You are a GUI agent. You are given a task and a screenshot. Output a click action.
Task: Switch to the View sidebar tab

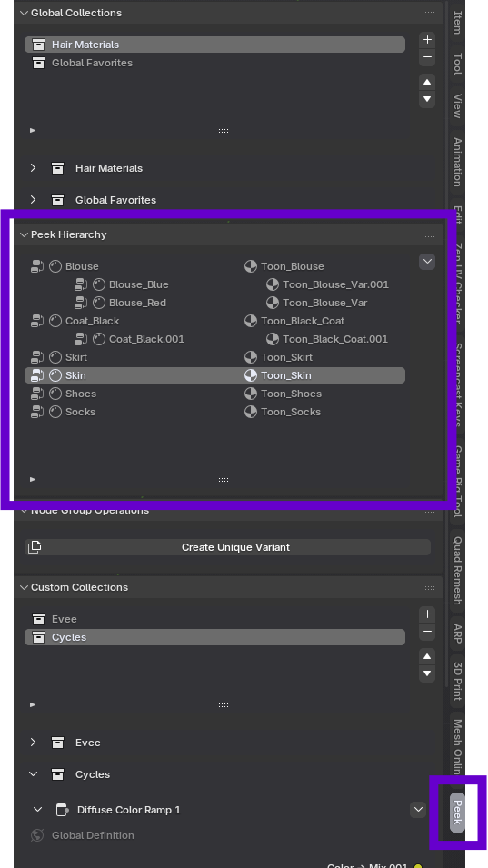coord(458,106)
